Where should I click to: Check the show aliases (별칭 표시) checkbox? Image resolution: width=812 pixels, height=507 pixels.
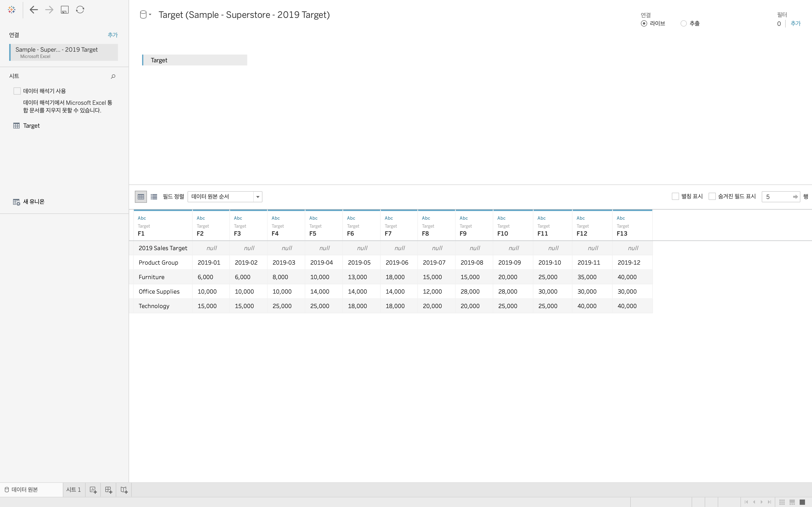click(x=675, y=197)
